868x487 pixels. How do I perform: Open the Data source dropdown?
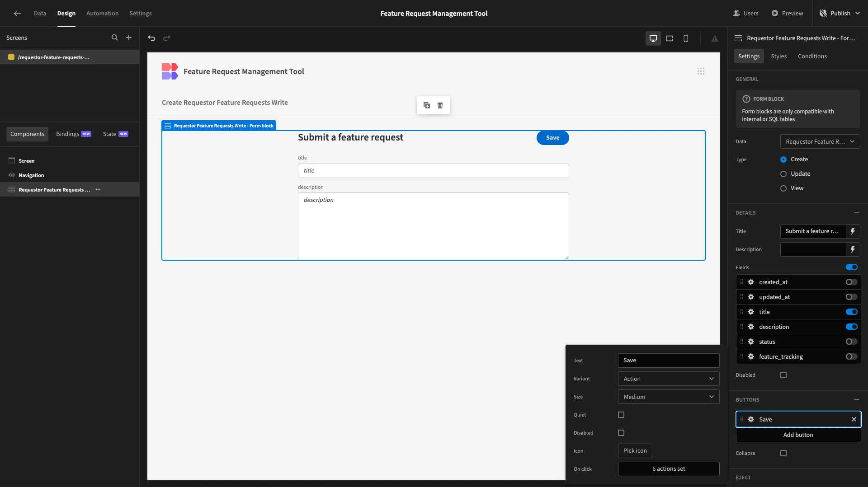(x=820, y=142)
